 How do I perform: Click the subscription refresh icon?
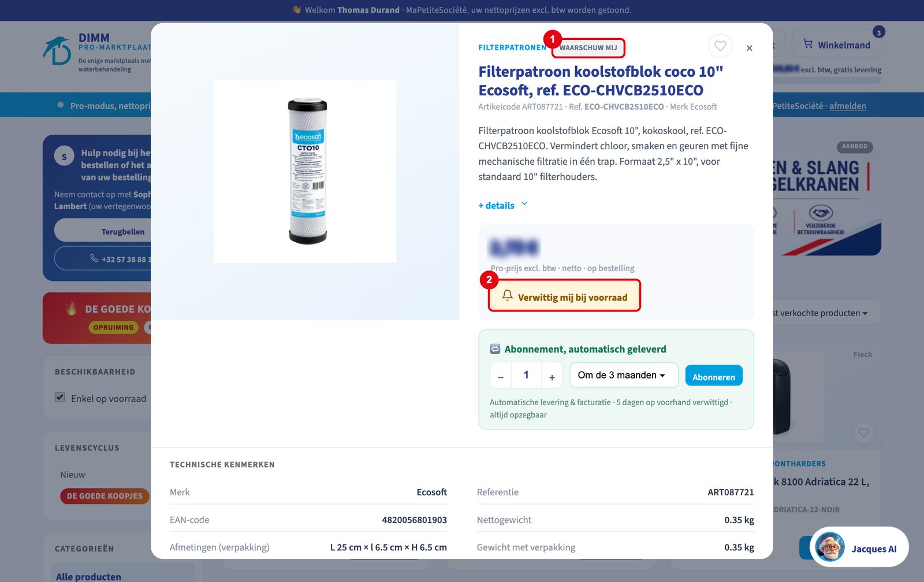pyautogui.click(x=495, y=349)
